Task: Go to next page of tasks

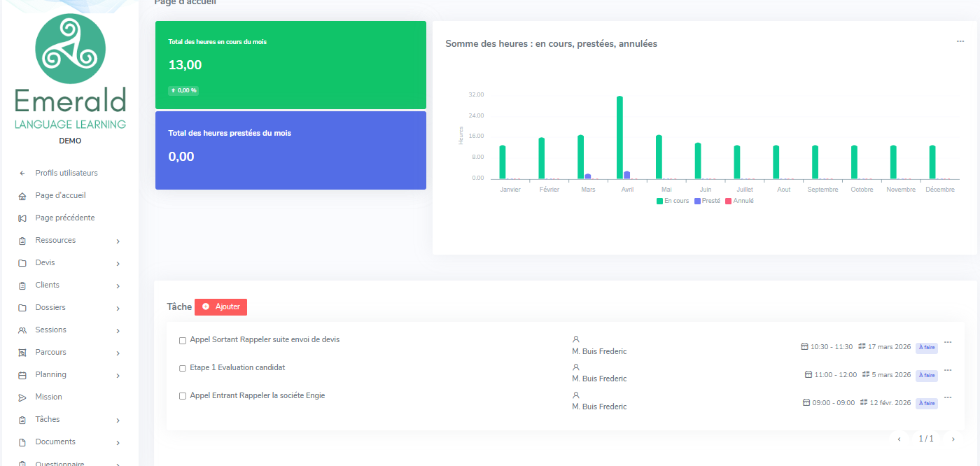Action: [953, 439]
